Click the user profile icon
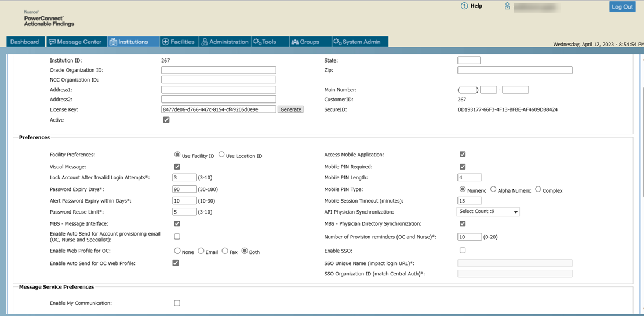This screenshot has height=316, width=644. tap(507, 6)
